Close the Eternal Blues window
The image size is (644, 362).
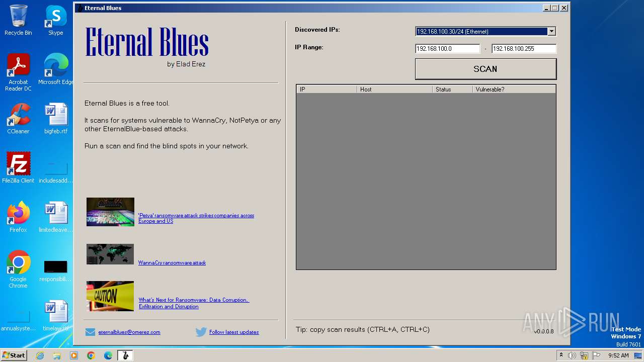(564, 8)
